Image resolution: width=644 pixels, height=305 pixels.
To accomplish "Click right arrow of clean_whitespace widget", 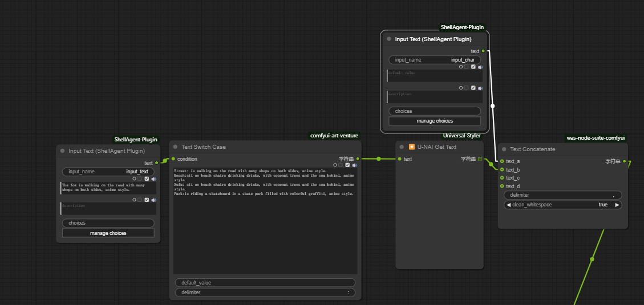I will pos(617,205).
